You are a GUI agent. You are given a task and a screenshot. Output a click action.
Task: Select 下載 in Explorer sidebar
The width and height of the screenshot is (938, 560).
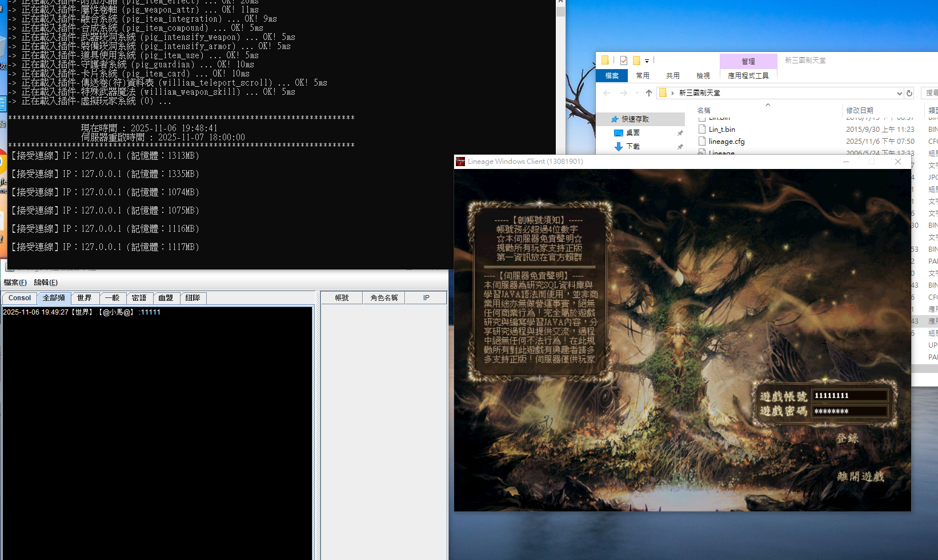tap(633, 146)
